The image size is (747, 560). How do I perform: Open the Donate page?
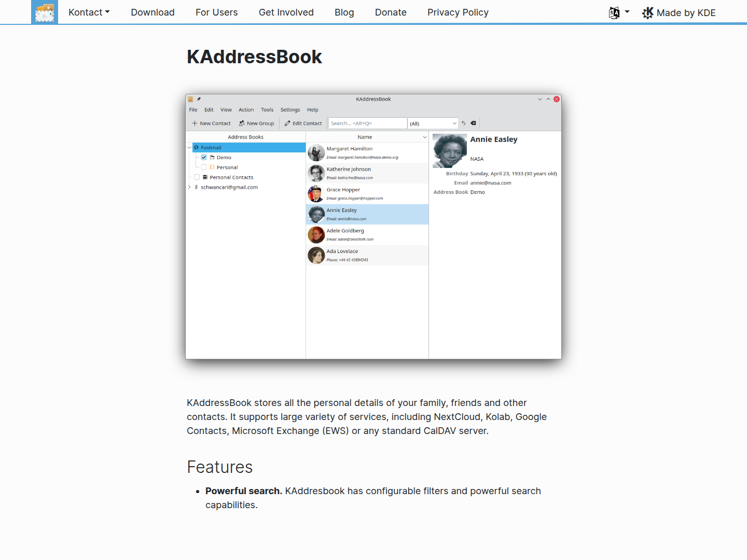pos(391,12)
